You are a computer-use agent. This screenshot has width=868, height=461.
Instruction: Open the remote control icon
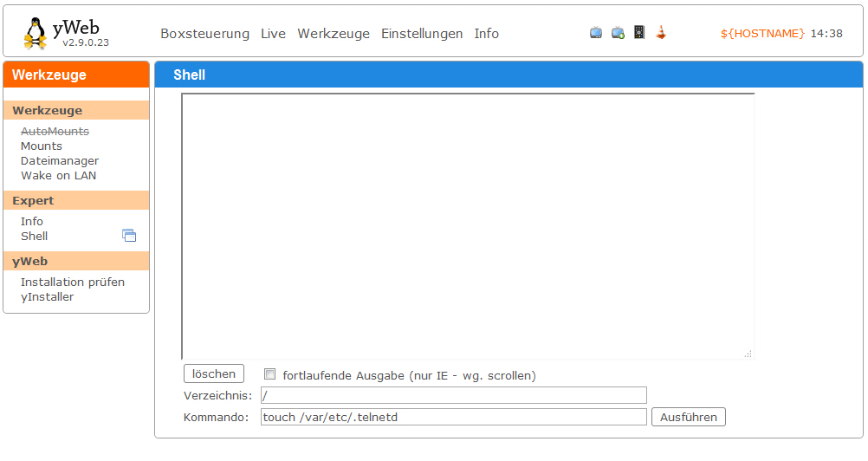639,33
